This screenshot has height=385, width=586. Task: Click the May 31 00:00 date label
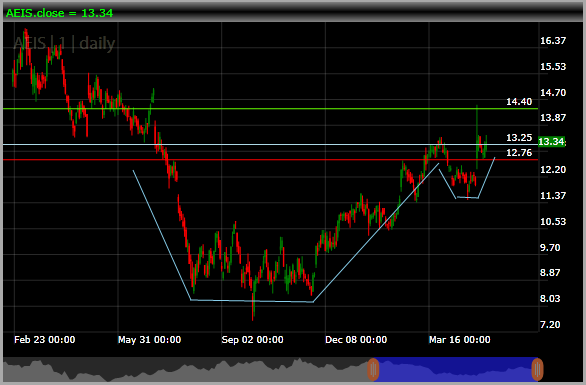149,340
